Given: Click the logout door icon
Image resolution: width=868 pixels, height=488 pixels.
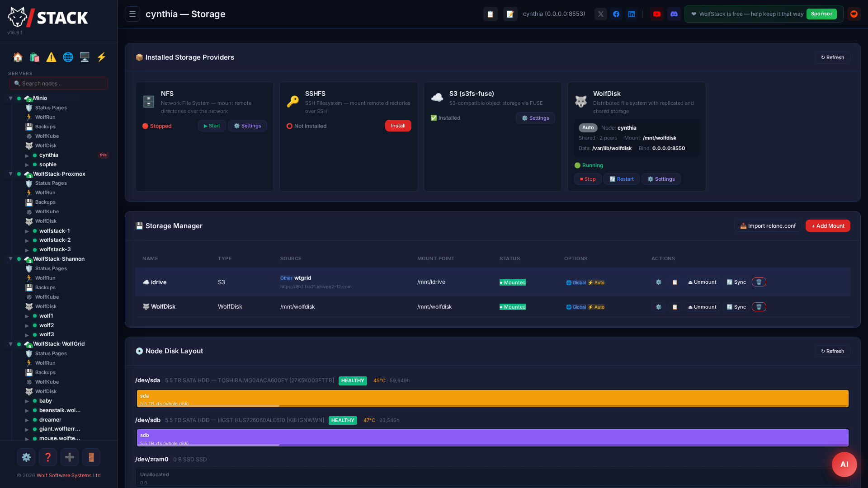Looking at the screenshot, I should (91, 457).
